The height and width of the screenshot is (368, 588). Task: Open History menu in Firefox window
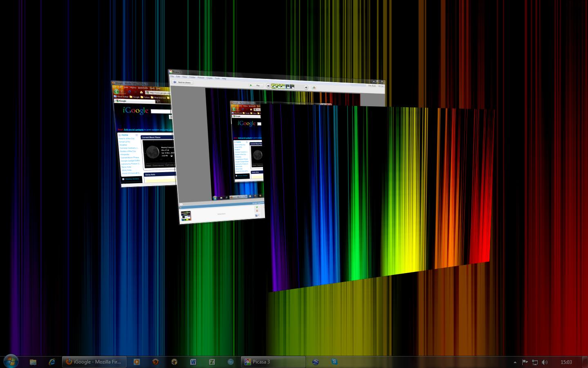pyautogui.click(x=133, y=88)
